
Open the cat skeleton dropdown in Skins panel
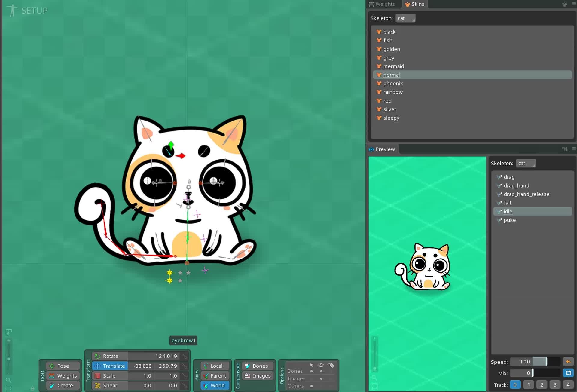click(x=405, y=18)
